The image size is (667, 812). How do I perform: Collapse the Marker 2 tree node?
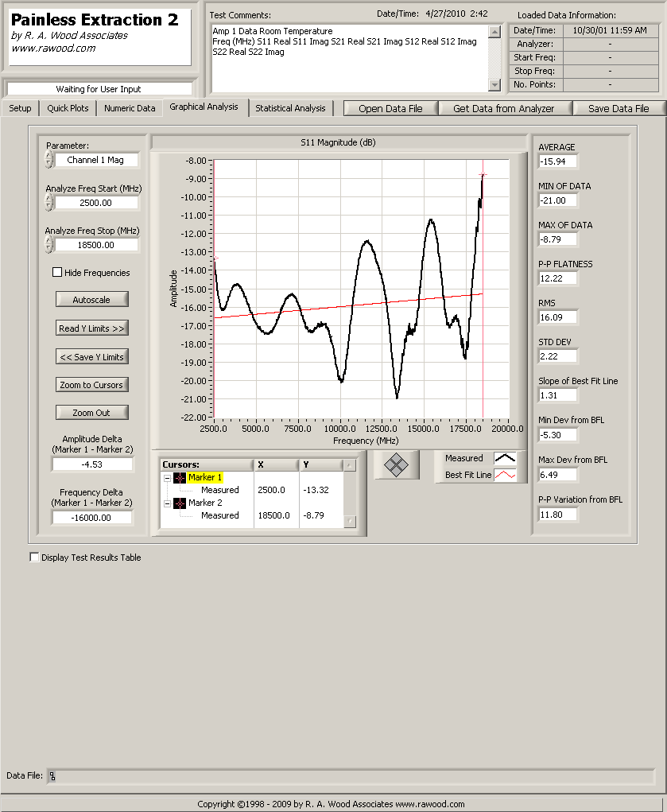pos(167,503)
